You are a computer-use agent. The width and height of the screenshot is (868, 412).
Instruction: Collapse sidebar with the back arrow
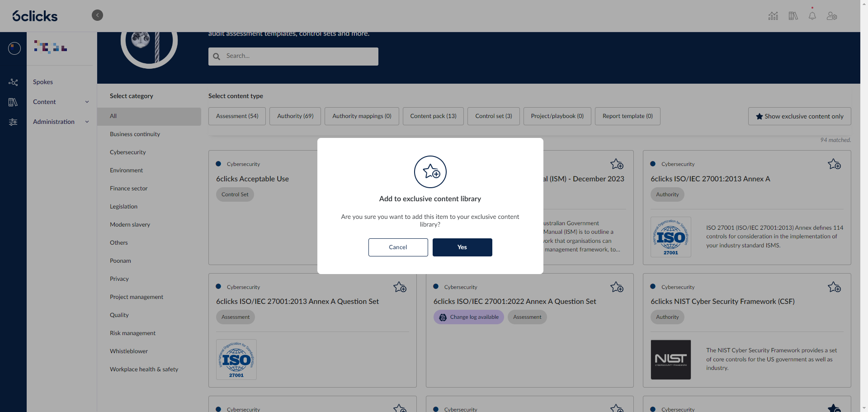97,15
